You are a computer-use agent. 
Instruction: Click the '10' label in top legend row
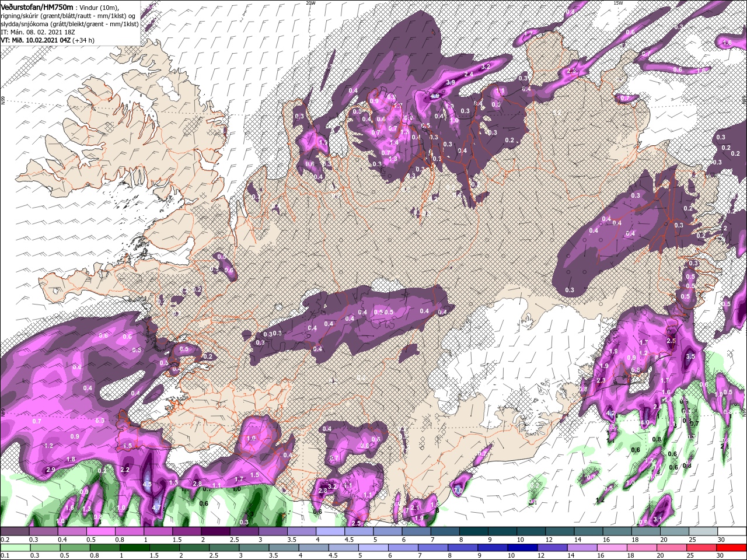point(519,540)
